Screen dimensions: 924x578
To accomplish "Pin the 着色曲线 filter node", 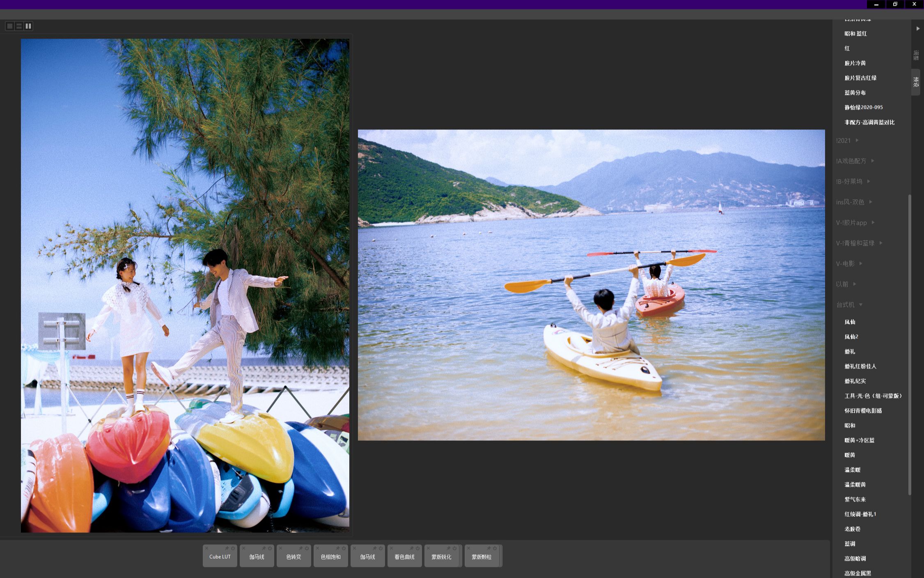I will click(x=411, y=548).
